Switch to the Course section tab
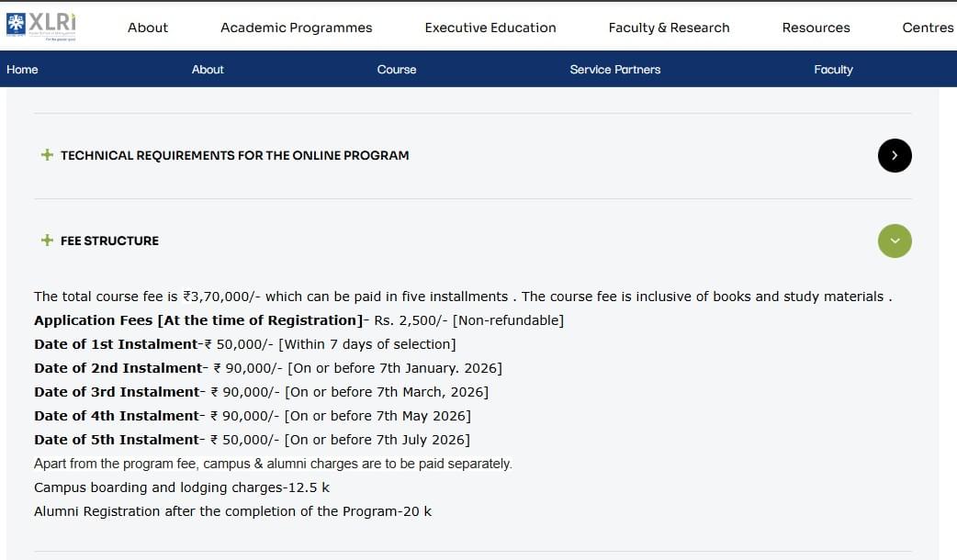 397,70
